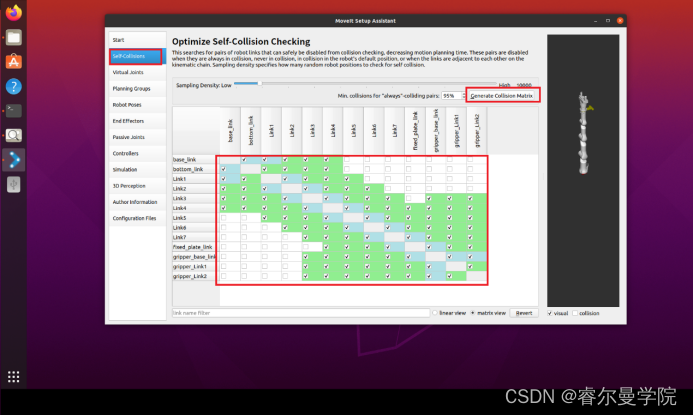Open the Passive Joints step
693x416 pixels.
pyautogui.click(x=137, y=137)
